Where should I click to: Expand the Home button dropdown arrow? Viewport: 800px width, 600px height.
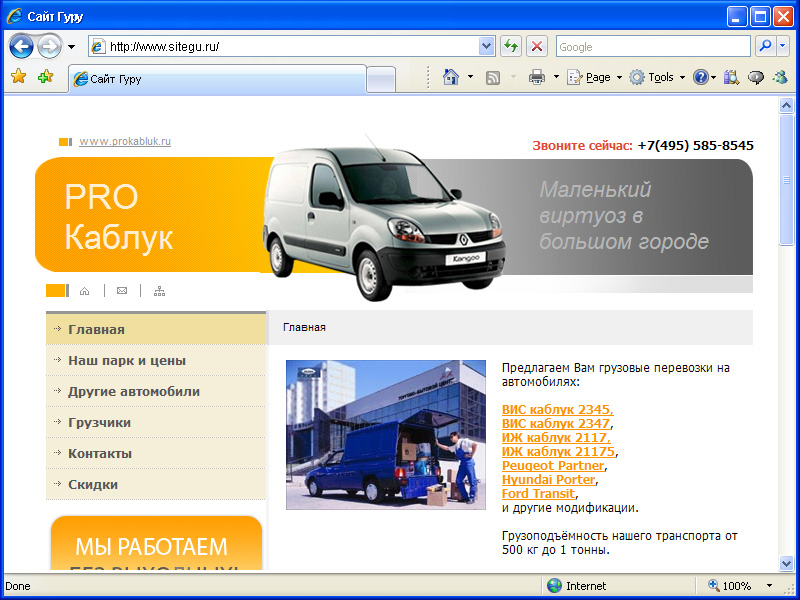(470, 77)
